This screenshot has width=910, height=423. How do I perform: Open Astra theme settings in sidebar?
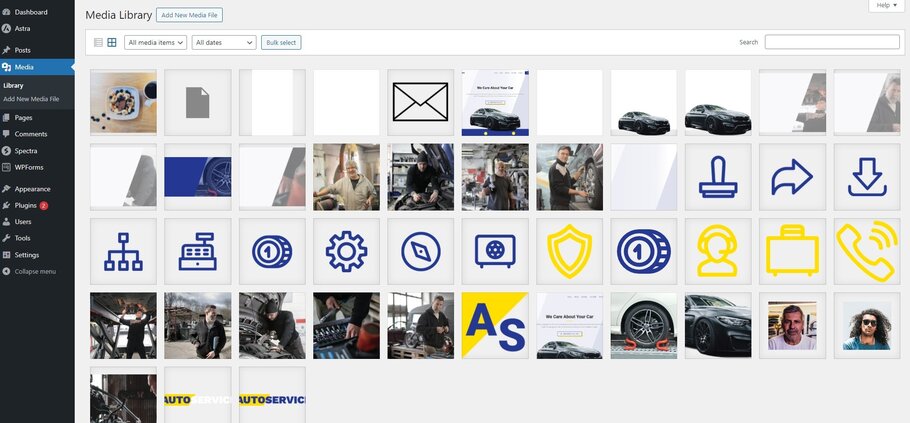[x=22, y=28]
